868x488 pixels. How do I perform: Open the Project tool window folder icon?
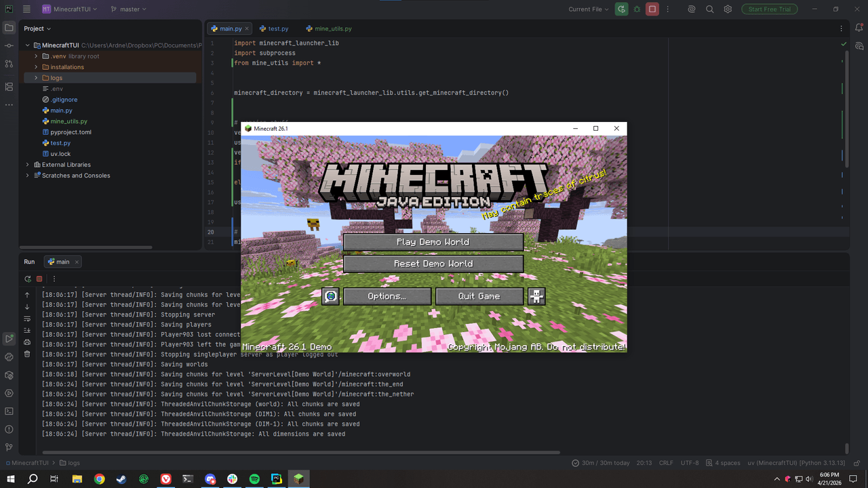[x=9, y=28]
